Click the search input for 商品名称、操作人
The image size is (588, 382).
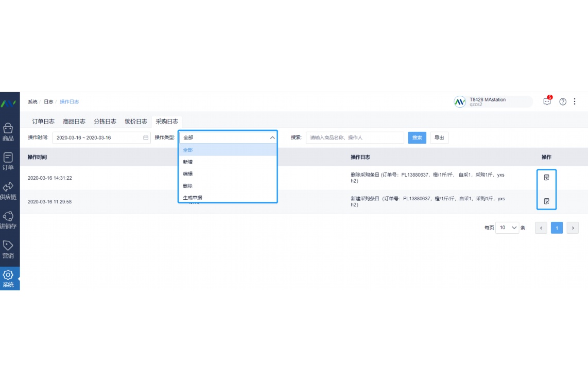pyautogui.click(x=355, y=137)
